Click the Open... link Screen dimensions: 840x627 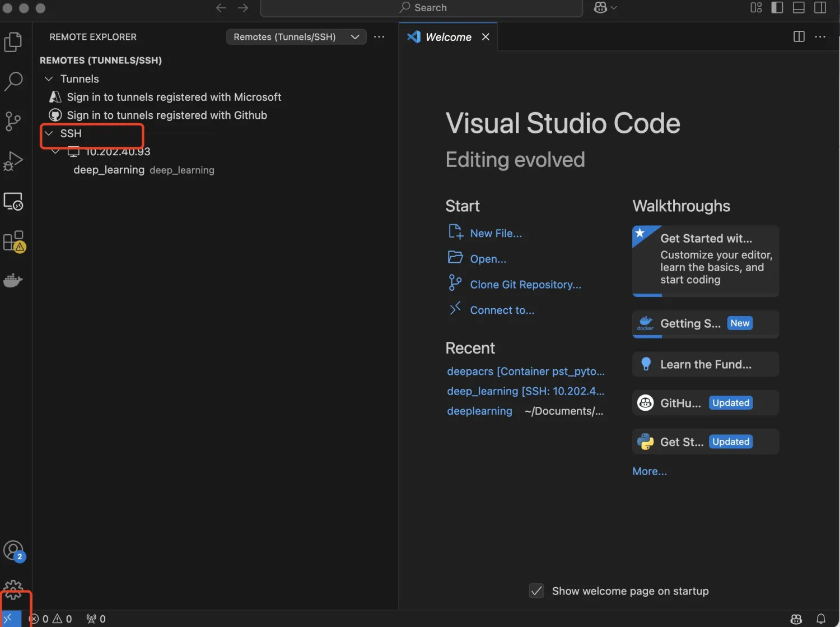(x=488, y=259)
